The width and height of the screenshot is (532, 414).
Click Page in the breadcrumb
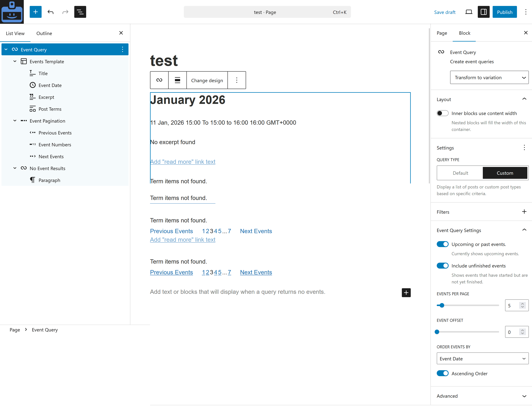click(15, 330)
